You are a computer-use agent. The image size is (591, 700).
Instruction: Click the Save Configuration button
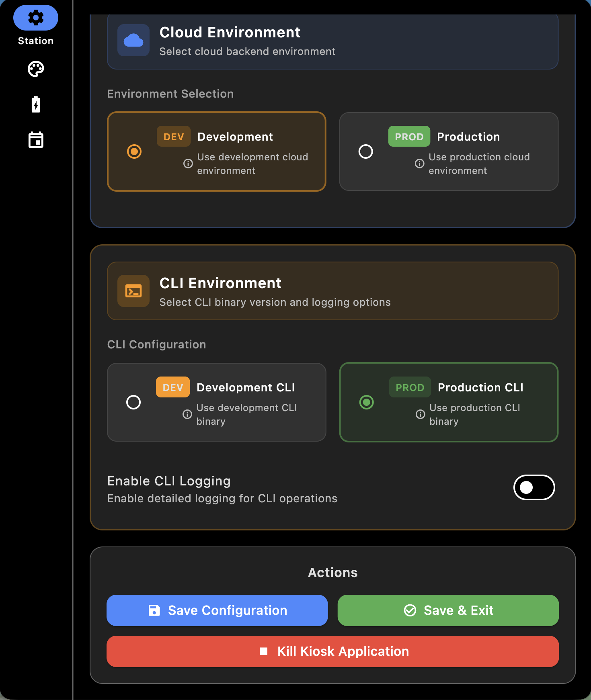tap(217, 610)
